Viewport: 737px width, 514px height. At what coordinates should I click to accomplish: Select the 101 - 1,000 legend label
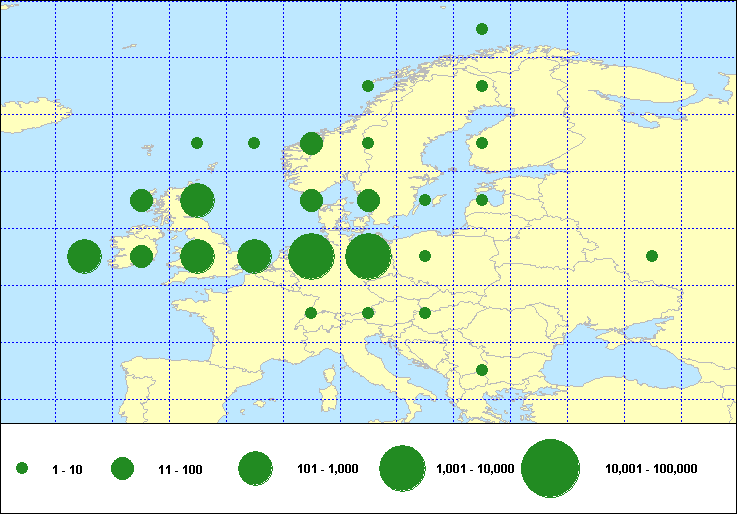328,469
